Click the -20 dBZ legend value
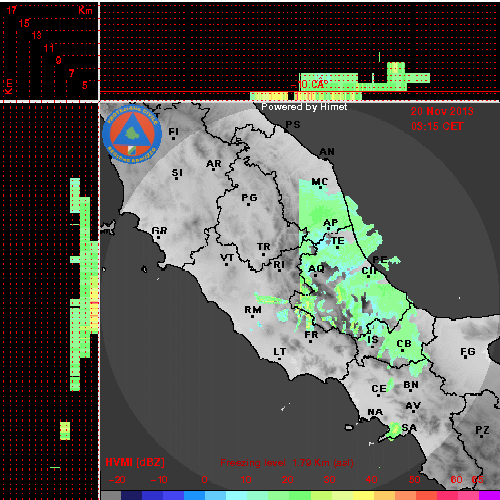The height and width of the screenshot is (500, 500). (117, 480)
